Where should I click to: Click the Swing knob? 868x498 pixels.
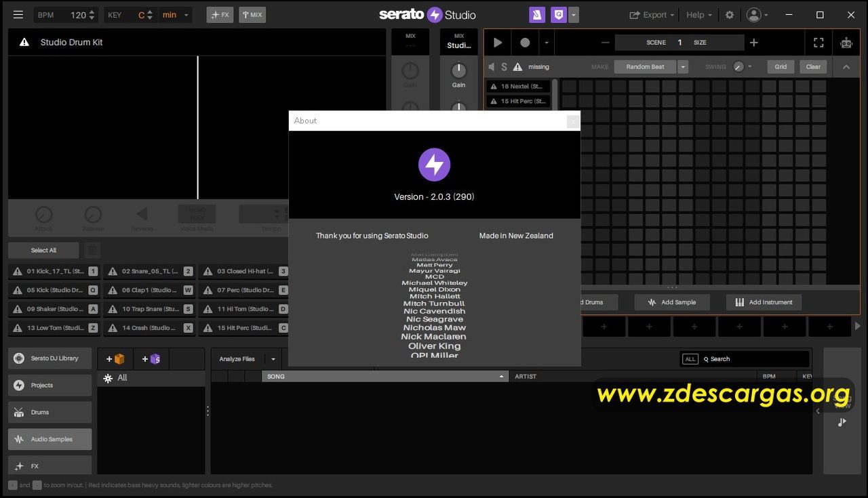738,66
